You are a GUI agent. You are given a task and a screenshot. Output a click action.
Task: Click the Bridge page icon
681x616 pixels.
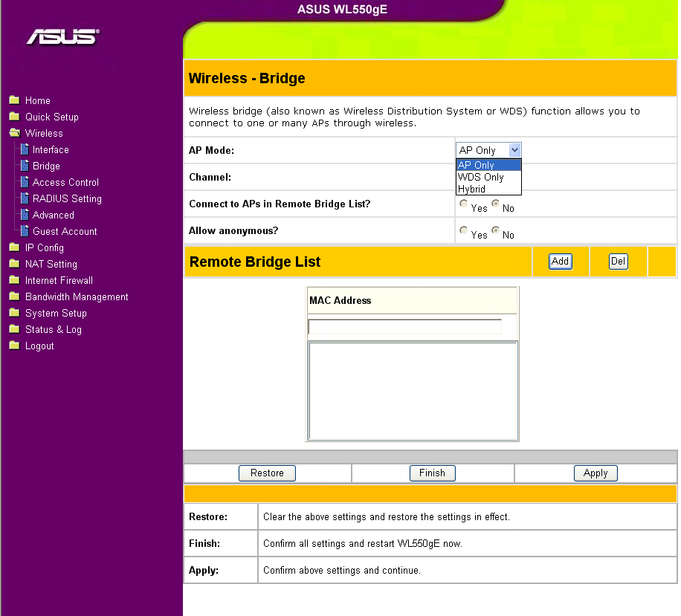coord(25,166)
